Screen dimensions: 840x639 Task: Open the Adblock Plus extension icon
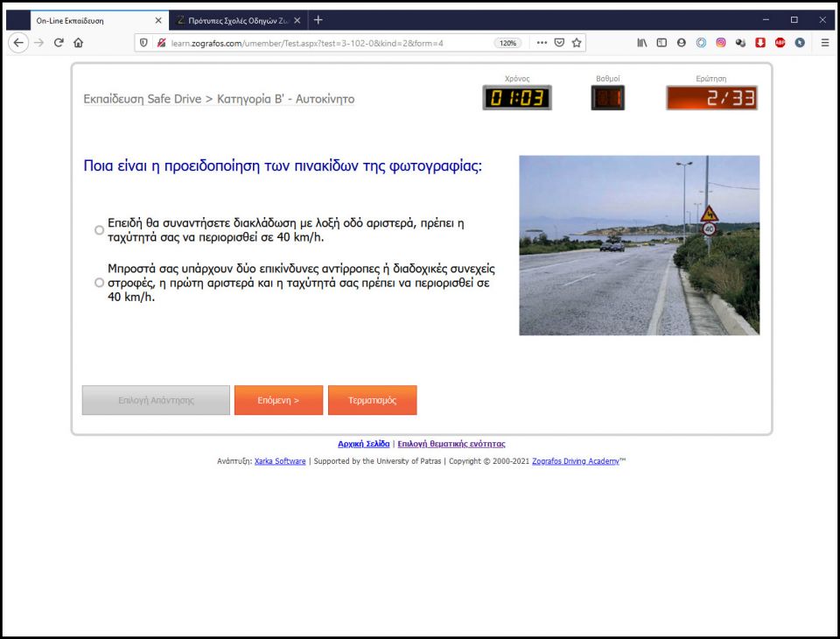780,43
